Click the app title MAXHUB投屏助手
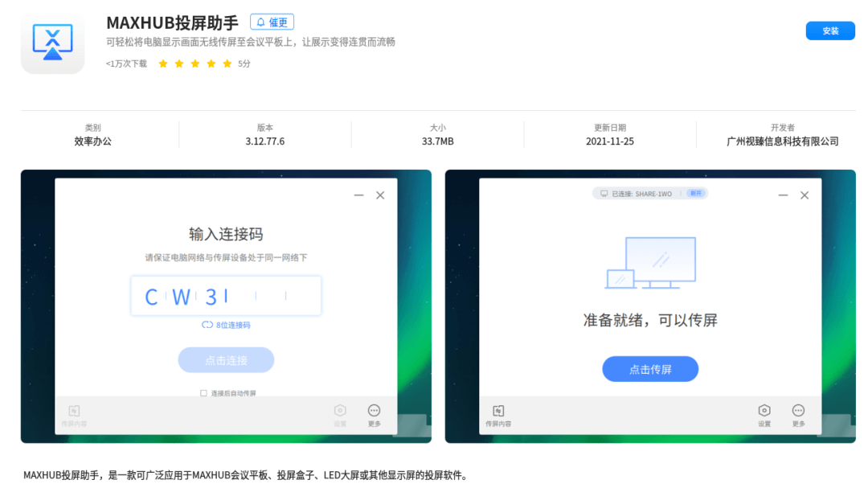Viewport: 868px width, 484px height. 172,23
